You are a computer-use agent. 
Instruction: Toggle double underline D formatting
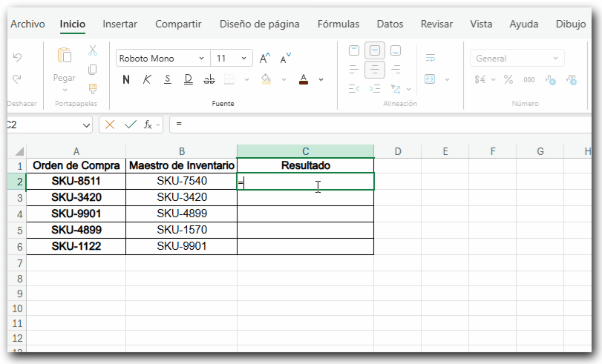tap(188, 79)
